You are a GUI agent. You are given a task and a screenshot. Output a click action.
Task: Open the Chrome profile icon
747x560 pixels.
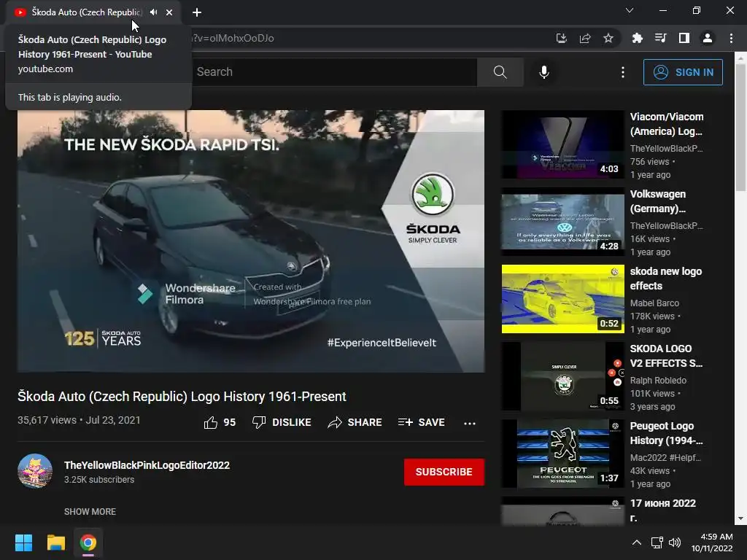708,38
